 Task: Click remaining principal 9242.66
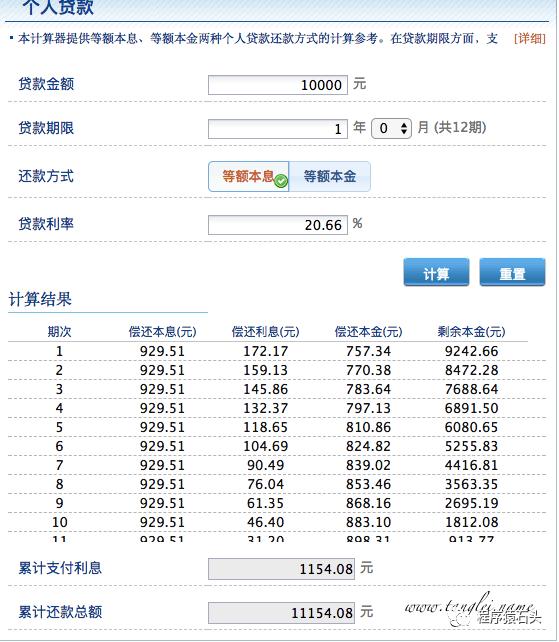(471, 351)
